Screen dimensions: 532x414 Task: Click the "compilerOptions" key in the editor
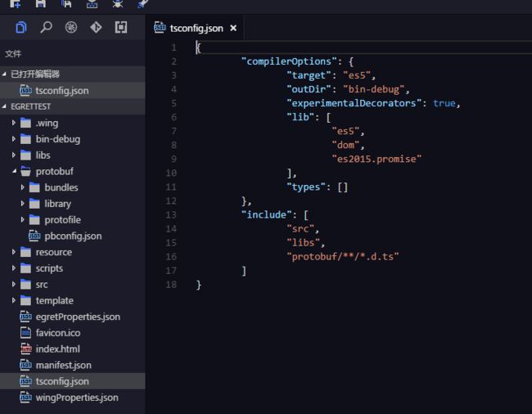tap(289, 61)
